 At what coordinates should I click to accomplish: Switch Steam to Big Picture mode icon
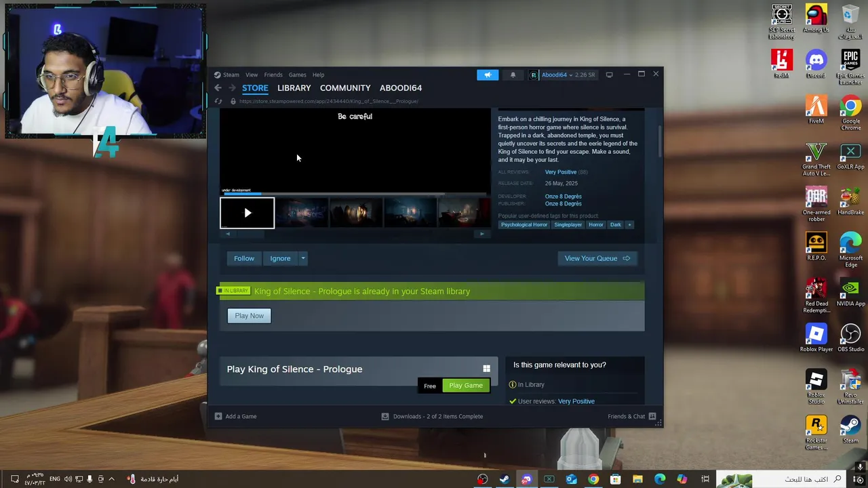pyautogui.click(x=609, y=75)
